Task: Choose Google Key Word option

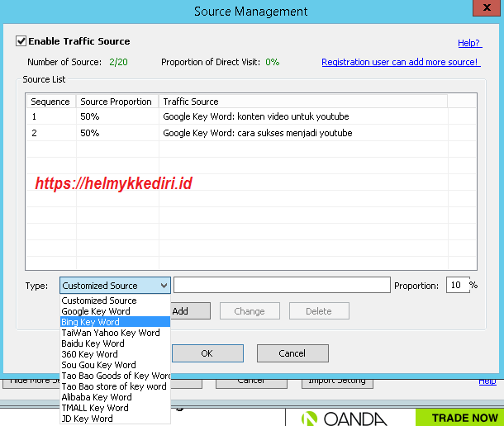Action: [x=115, y=311]
